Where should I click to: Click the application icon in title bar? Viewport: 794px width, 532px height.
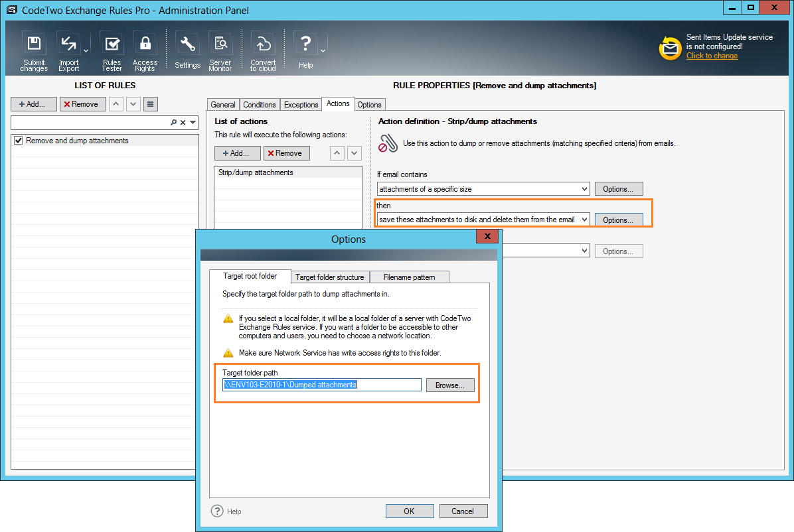[12, 9]
